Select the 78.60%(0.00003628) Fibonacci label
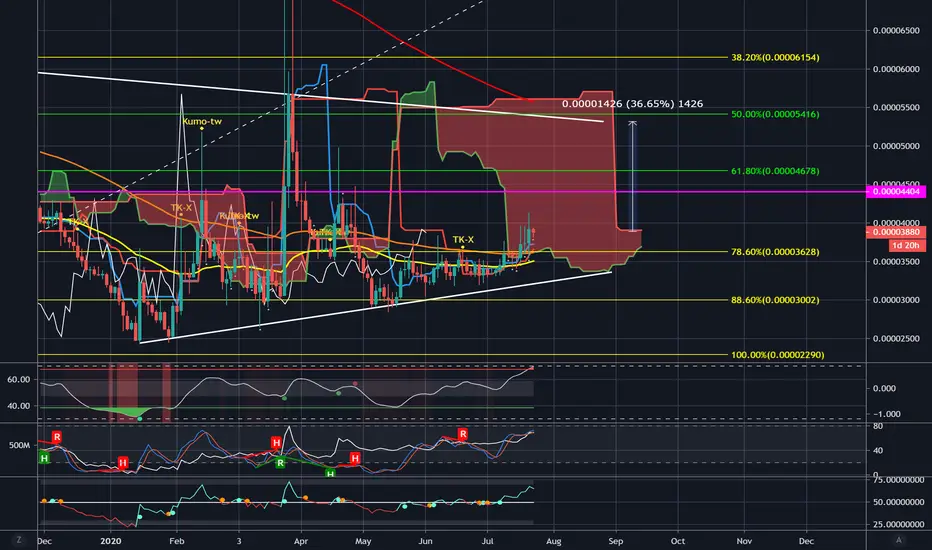The image size is (932, 550). (x=775, y=252)
